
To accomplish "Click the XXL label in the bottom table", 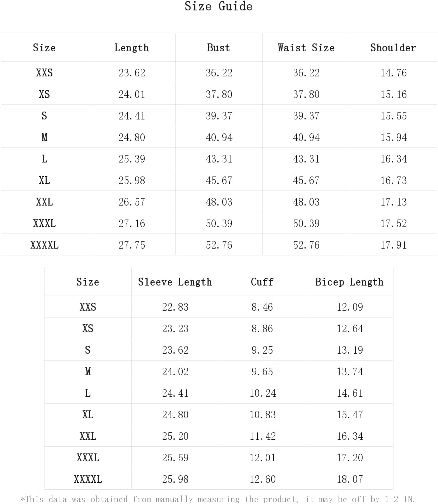I will 88,436.
